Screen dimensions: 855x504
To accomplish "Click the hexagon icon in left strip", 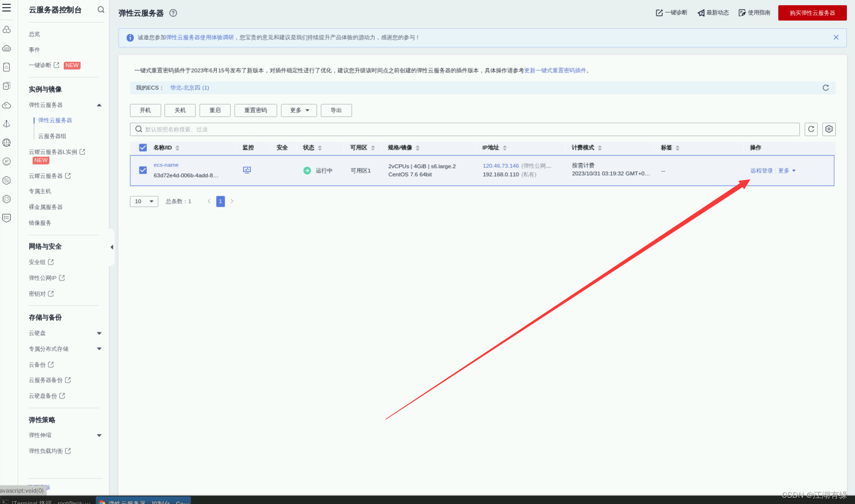I will pyautogui.click(x=7, y=199).
